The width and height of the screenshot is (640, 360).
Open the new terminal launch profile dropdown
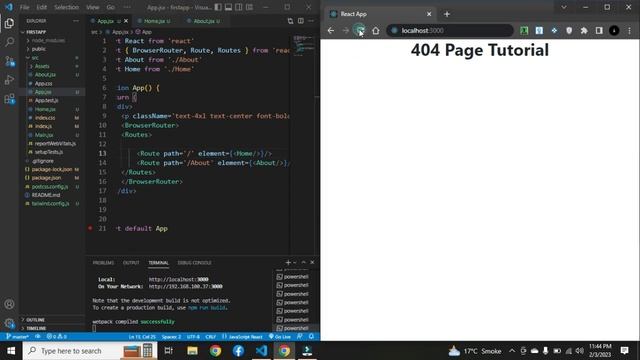(295, 262)
